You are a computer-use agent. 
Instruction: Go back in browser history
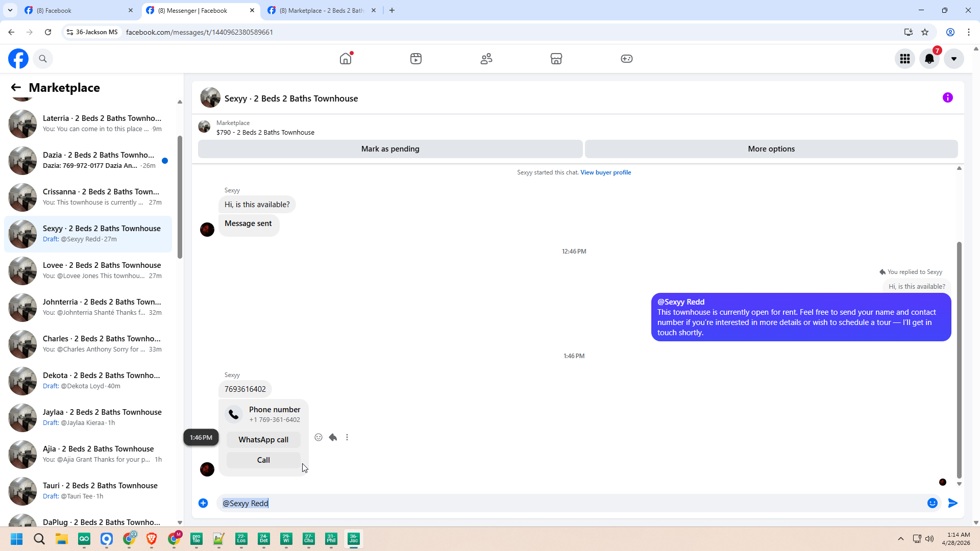[11, 32]
